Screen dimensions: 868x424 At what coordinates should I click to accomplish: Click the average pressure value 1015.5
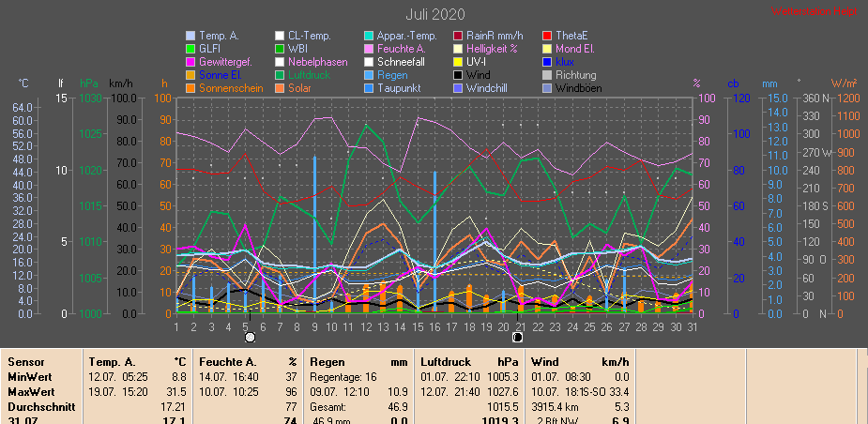click(503, 407)
